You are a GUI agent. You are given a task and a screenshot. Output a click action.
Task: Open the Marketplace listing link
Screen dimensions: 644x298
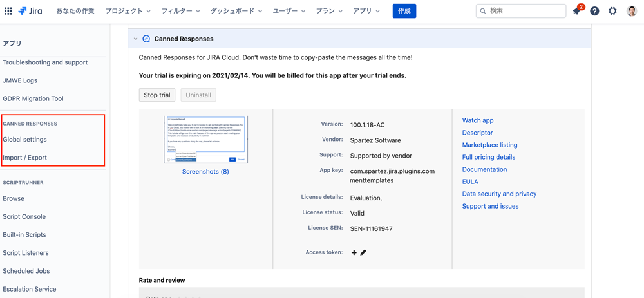(x=489, y=145)
